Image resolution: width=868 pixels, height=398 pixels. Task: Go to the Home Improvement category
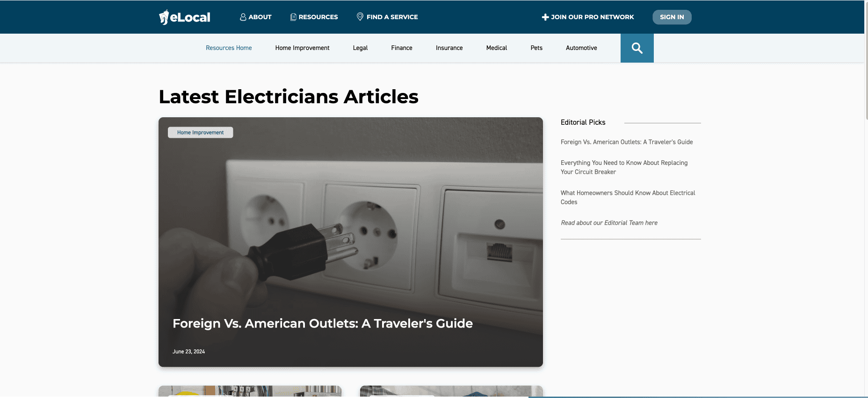coord(302,48)
